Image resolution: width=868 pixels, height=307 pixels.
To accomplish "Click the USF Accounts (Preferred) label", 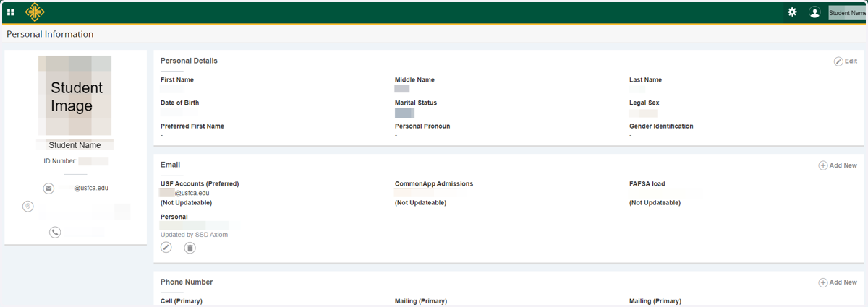I will [200, 184].
